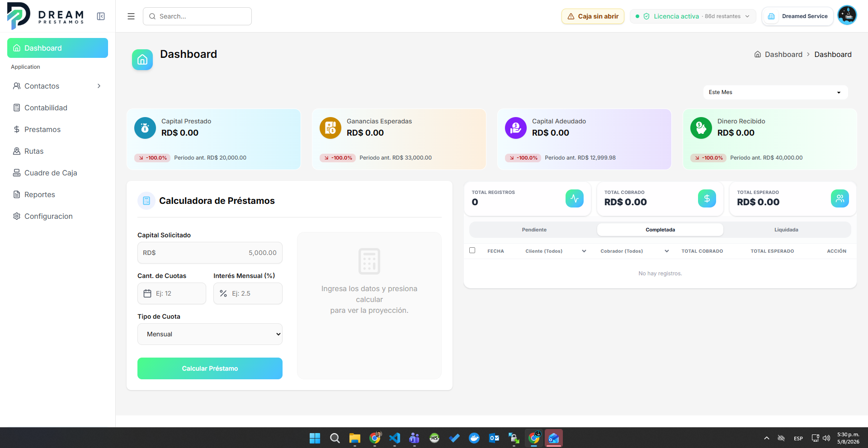Open the Licencia activa dropdown
868x448 pixels.
tap(693, 16)
